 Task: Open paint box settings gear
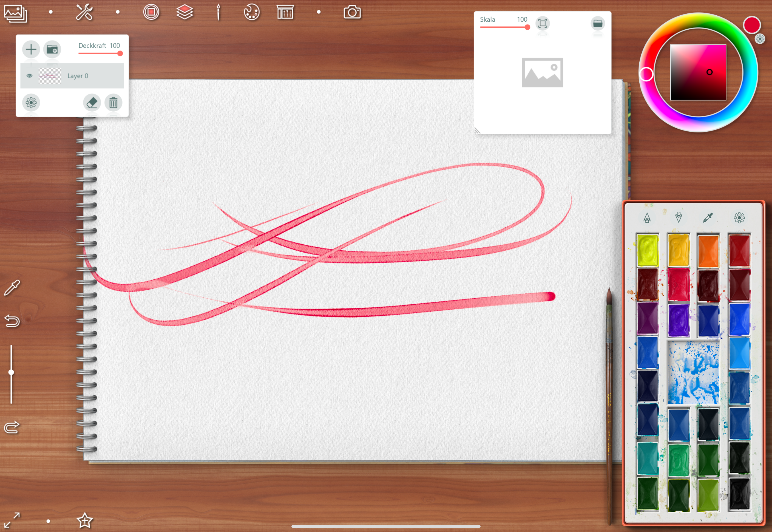pos(739,218)
